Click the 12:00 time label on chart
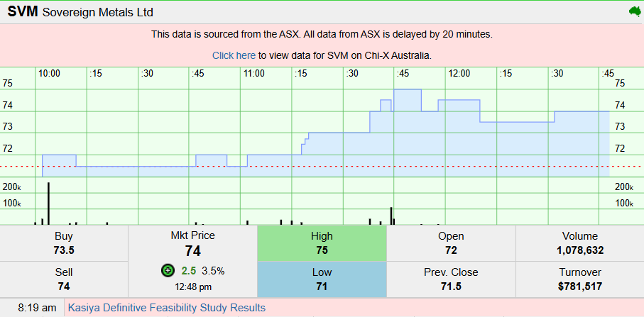 click(459, 73)
